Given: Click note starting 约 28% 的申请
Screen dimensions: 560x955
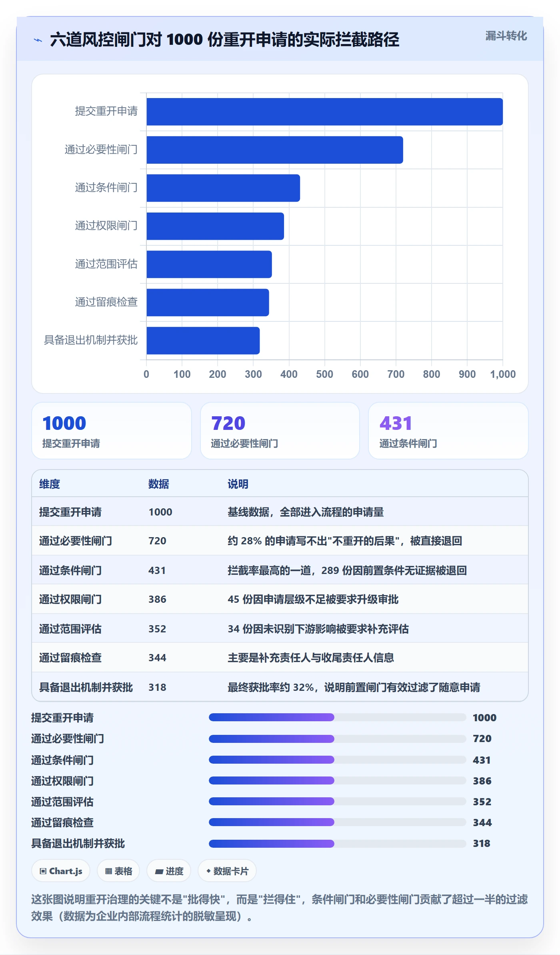Looking at the screenshot, I should coord(345,541).
